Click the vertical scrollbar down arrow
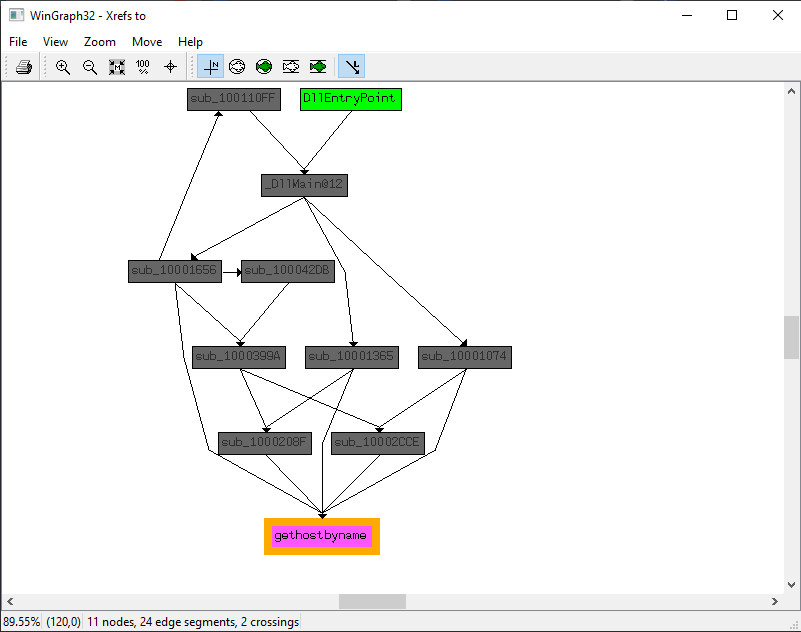Image resolution: width=801 pixels, height=632 pixels. [x=791, y=584]
